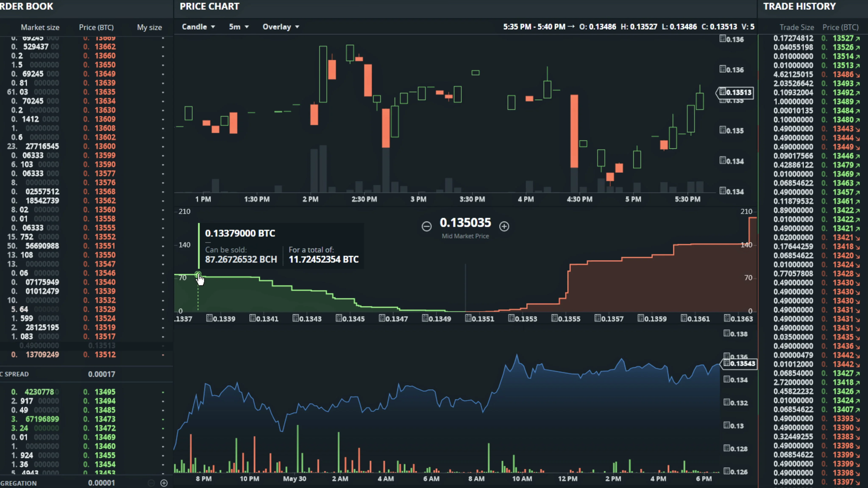Select the ask order priced 0.13635
The image size is (868, 488).
coord(87,92)
